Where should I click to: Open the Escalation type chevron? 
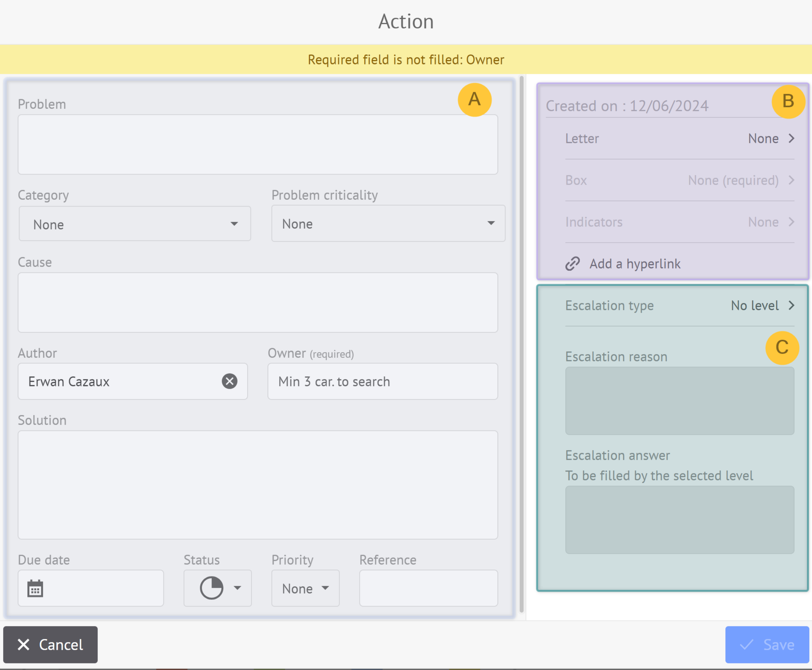click(x=791, y=306)
